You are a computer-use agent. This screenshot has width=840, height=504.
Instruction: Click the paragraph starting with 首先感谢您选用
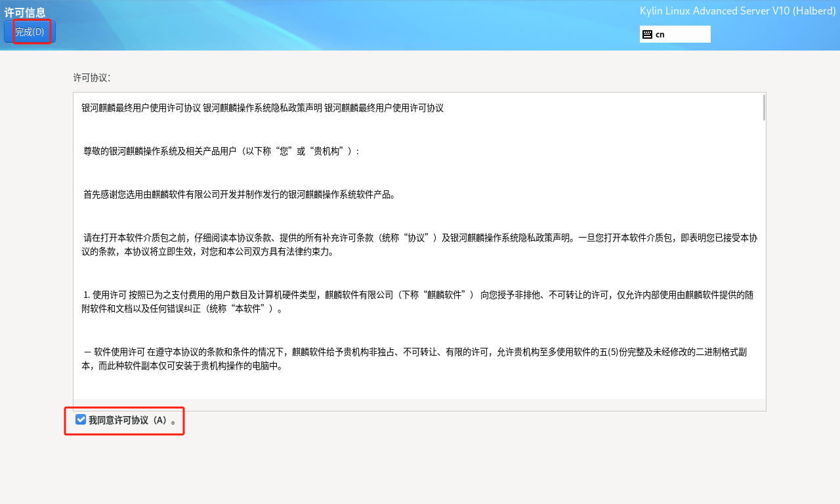coord(240,194)
